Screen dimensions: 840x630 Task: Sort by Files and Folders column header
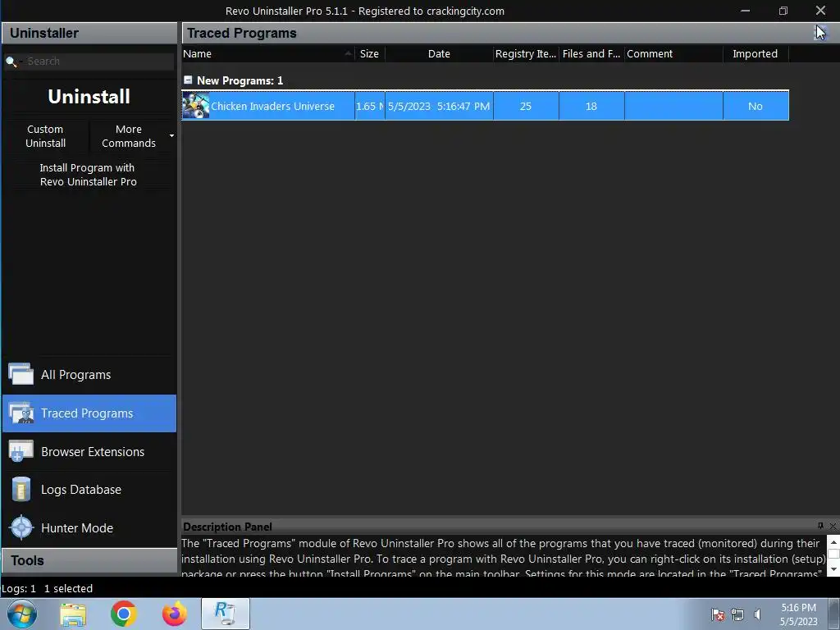tap(591, 53)
